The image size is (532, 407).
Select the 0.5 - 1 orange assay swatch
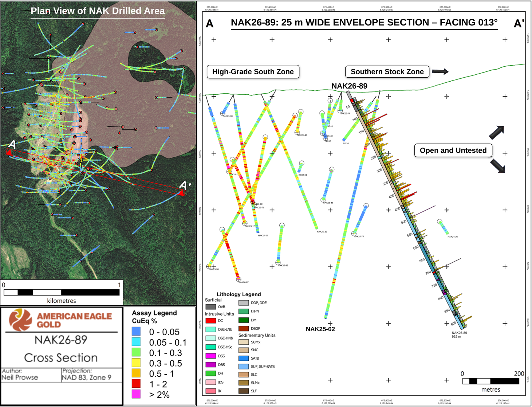pos(136,373)
